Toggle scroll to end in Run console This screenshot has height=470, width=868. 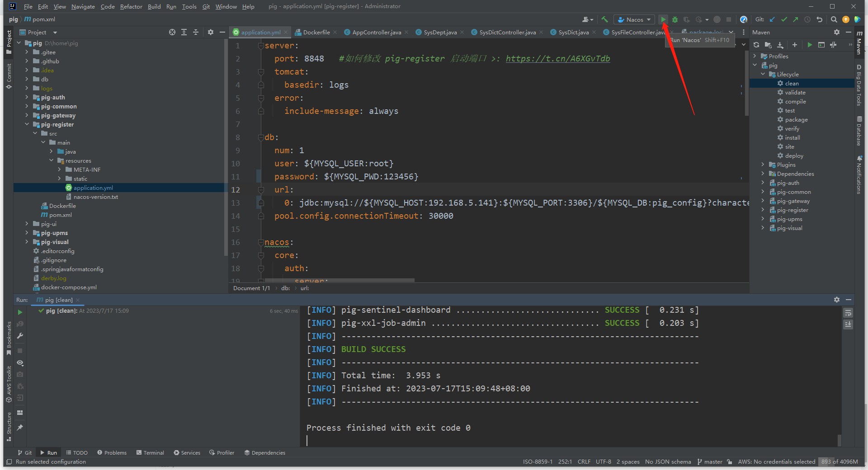[848, 324]
